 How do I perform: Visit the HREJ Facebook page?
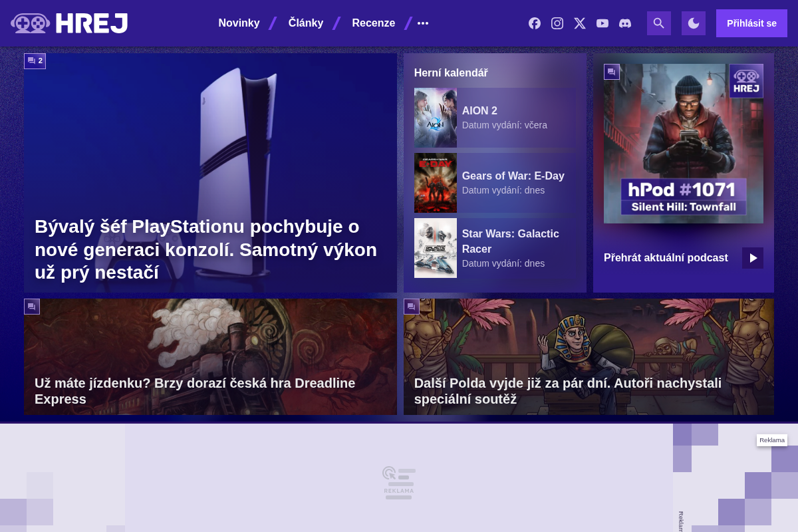coord(535,23)
